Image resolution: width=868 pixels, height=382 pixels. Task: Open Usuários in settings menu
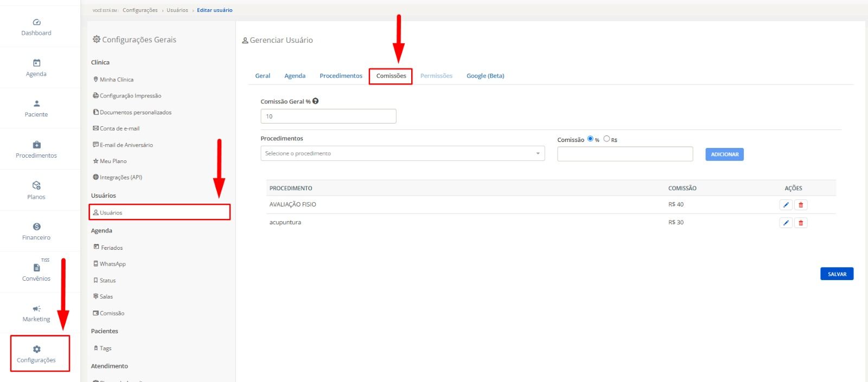159,212
